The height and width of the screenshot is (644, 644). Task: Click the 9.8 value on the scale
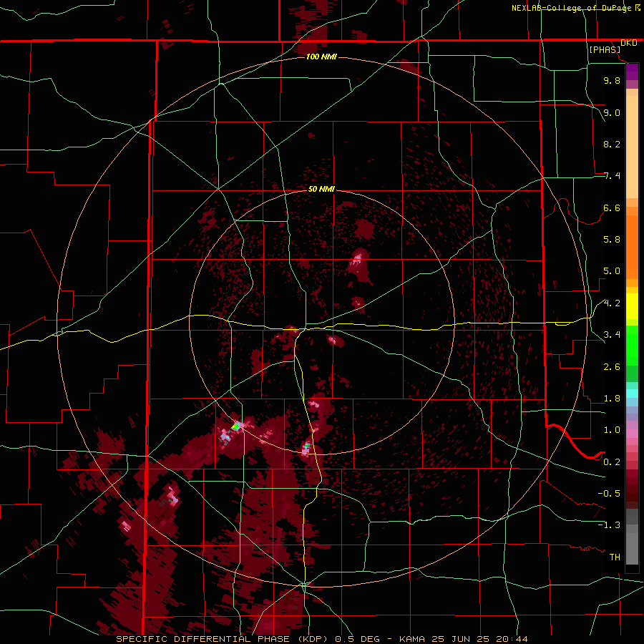pyautogui.click(x=612, y=80)
